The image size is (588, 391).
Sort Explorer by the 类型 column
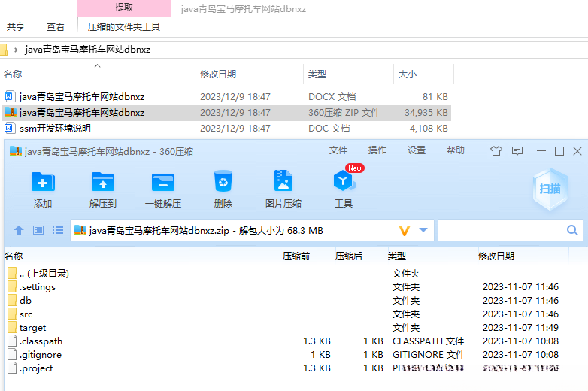[x=317, y=74]
